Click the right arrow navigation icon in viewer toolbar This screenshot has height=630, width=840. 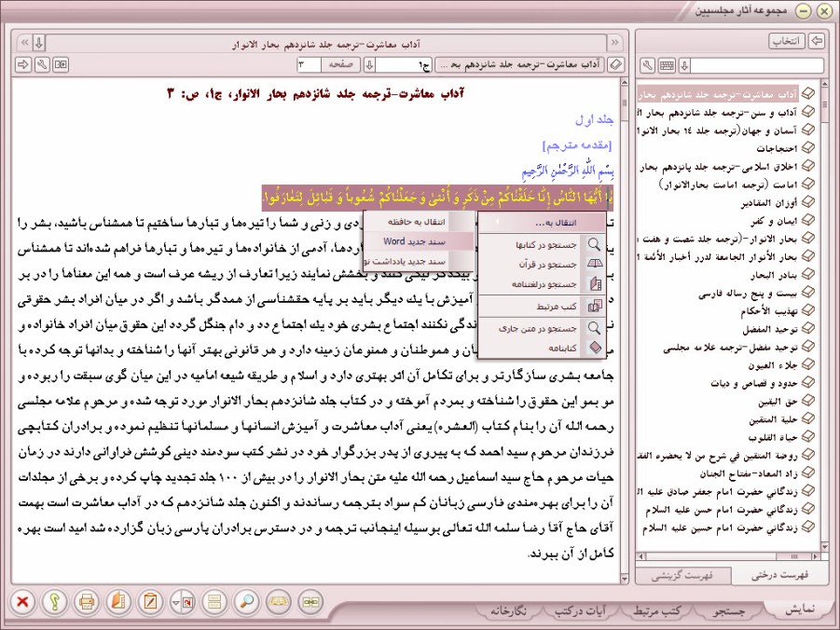[23, 64]
